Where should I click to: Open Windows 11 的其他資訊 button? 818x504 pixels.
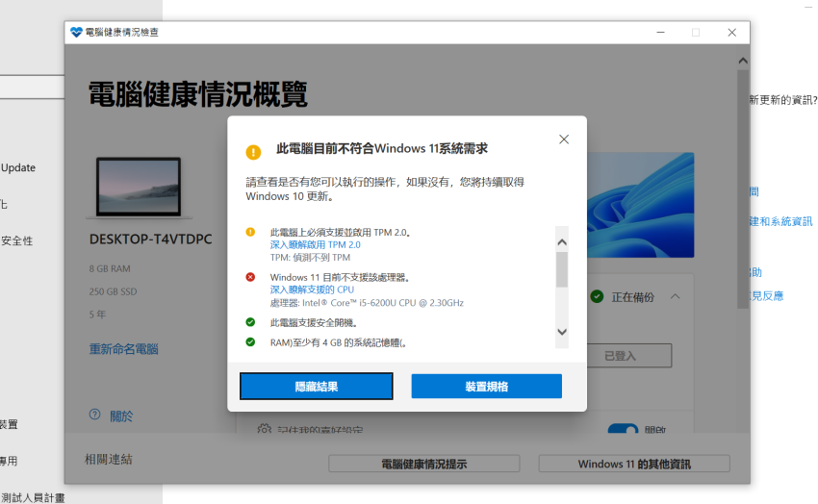634,464
